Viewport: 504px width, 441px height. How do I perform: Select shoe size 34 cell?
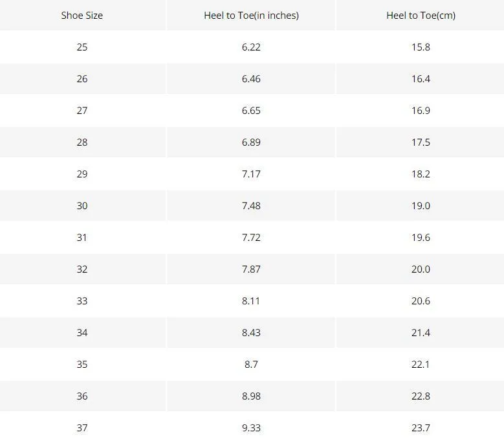[x=83, y=333]
